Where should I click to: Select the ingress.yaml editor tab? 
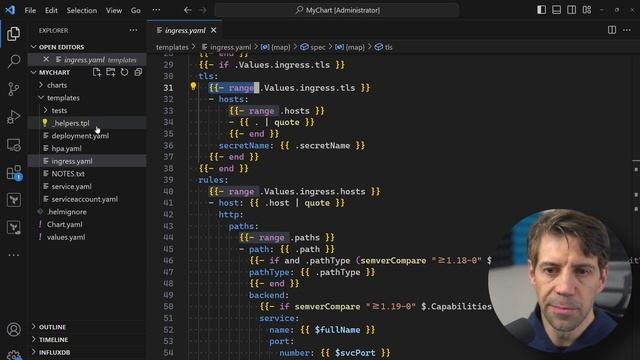point(185,30)
